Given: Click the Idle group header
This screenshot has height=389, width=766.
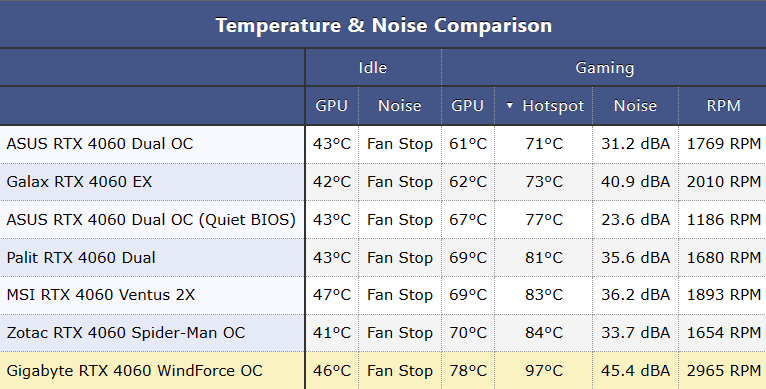Looking at the screenshot, I should coord(373,67).
